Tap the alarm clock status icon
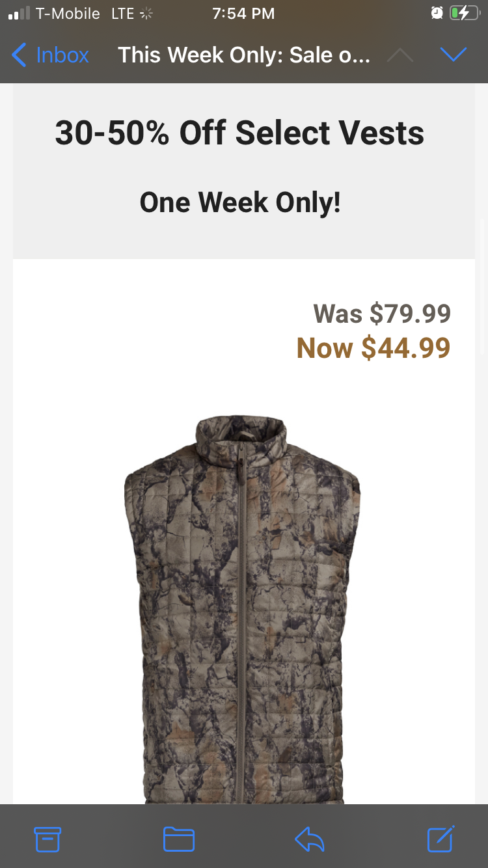Screen dimensions: 488x868 (437, 13)
